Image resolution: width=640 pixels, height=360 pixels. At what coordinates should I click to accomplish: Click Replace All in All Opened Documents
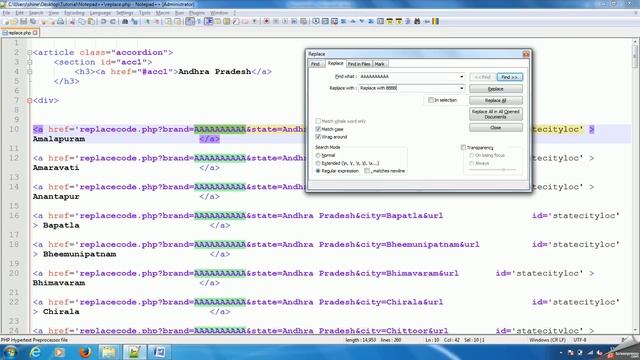[496, 114]
